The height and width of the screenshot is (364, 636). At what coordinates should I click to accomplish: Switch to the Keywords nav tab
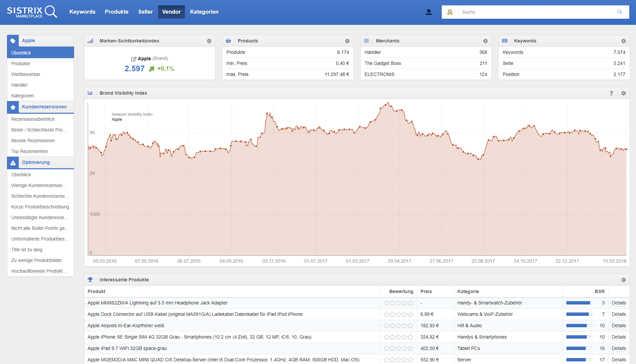pos(82,12)
